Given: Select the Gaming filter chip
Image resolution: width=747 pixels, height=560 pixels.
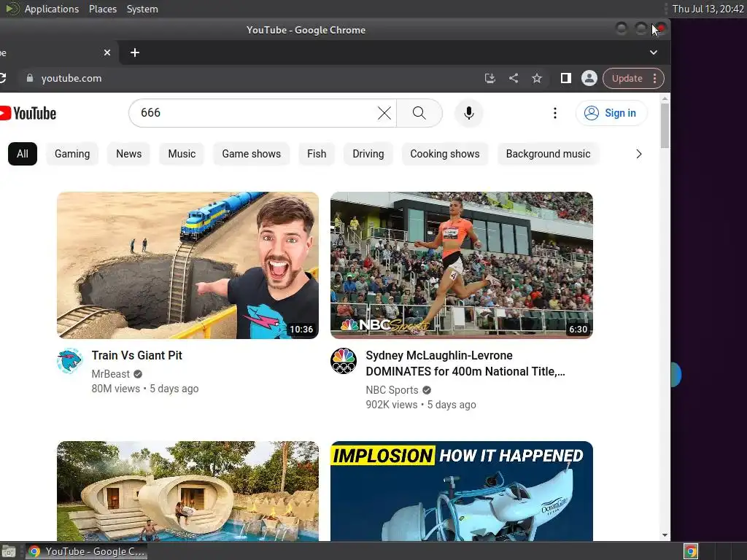Looking at the screenshot, I should [x=72, y=154].
